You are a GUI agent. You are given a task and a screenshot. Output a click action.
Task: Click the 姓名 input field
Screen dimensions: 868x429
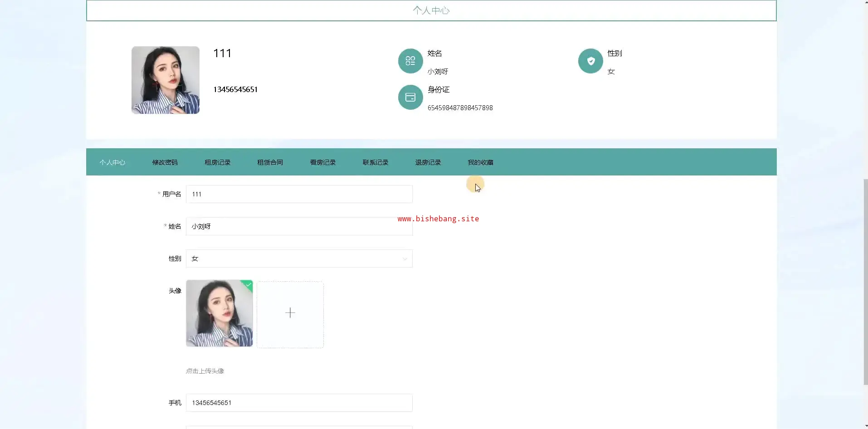point(299,226)
